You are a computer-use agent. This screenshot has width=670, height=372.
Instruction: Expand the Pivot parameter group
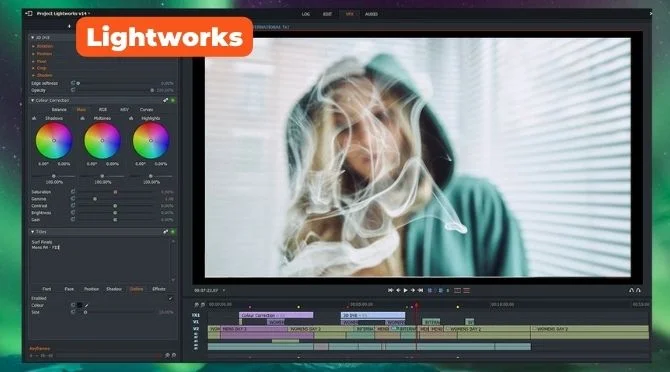click(33, 61)
